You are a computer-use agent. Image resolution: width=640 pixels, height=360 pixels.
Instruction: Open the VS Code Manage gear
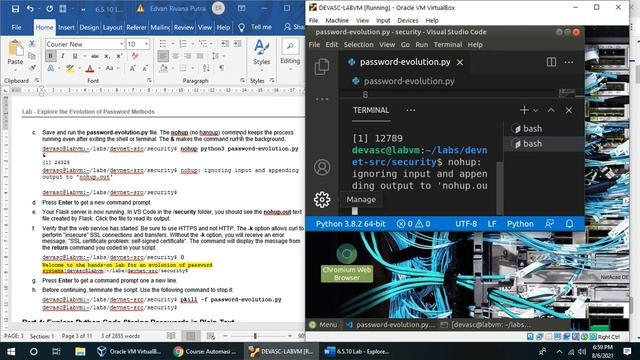pyautogui.click(x=322, y=200)
